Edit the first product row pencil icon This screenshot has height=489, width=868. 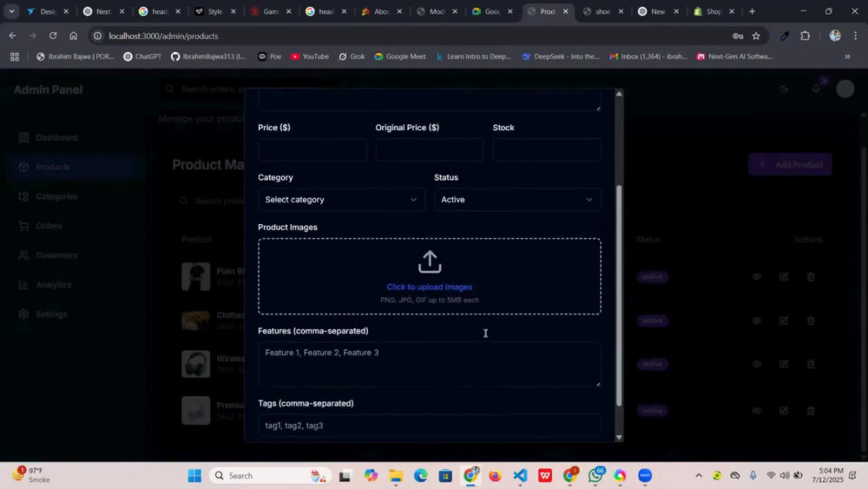coord(784,276)
